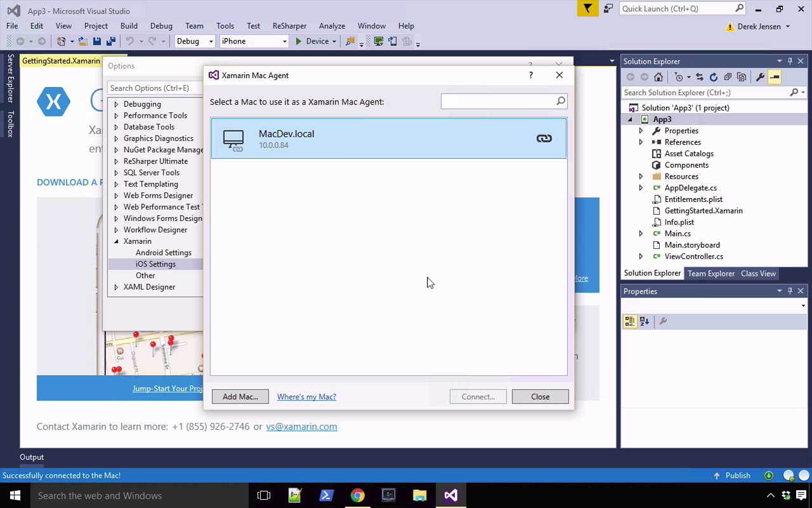Click the Alphabetical sort icon in Properties panel

[x=645, y=321]
